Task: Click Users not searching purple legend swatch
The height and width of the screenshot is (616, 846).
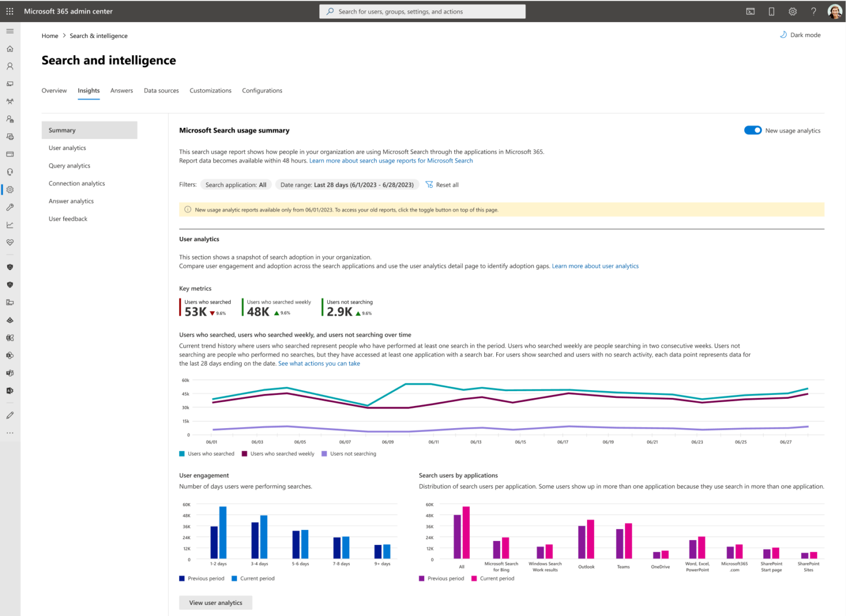Action: pos(324,454)
